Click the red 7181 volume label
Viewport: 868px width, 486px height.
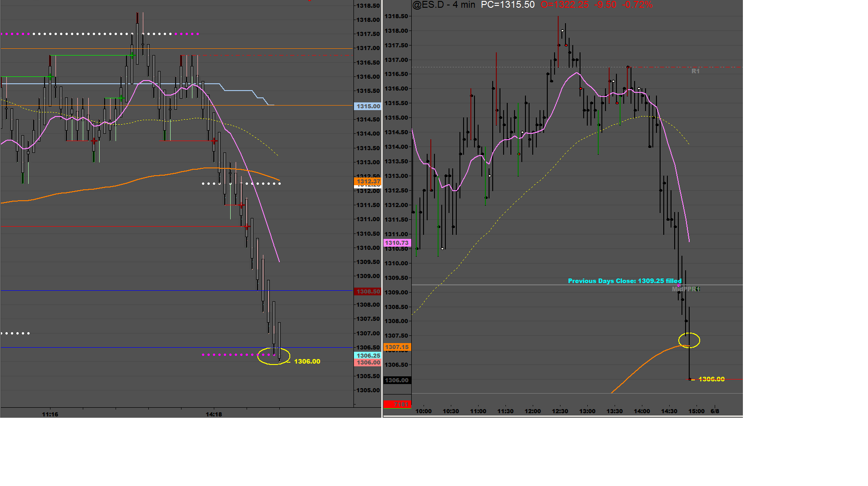[397, 405]
